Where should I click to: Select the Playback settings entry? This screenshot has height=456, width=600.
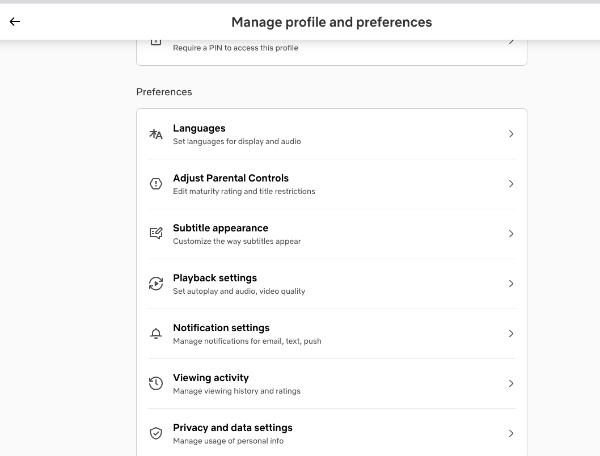(x=332, y=283)
